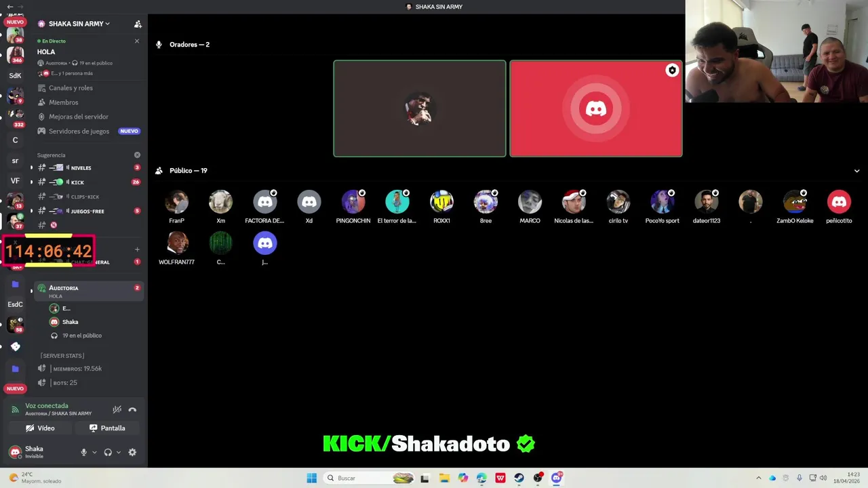Click audience member Nicolas de las... avatar

pyautogui.click(x=574, y=202)
